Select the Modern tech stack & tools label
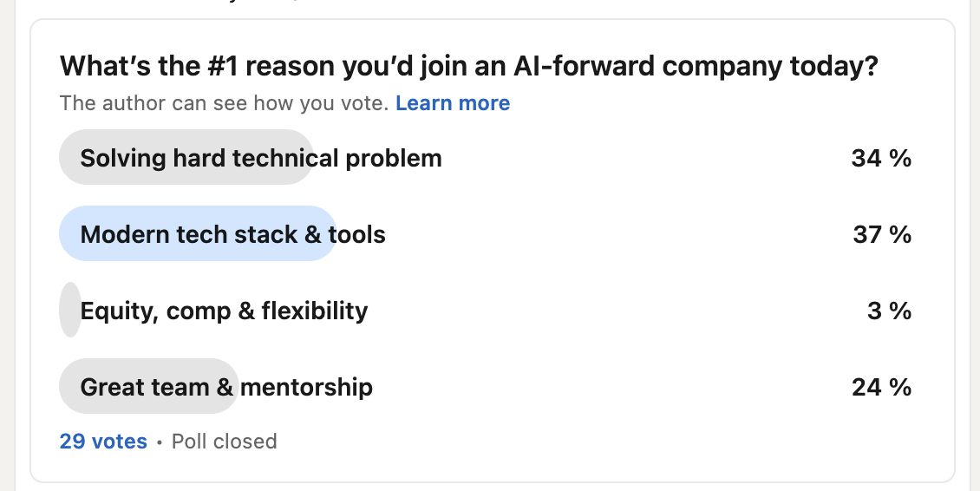Image resolution: width=980 pixels, height=491 pixels. click(x=232, y=234)
